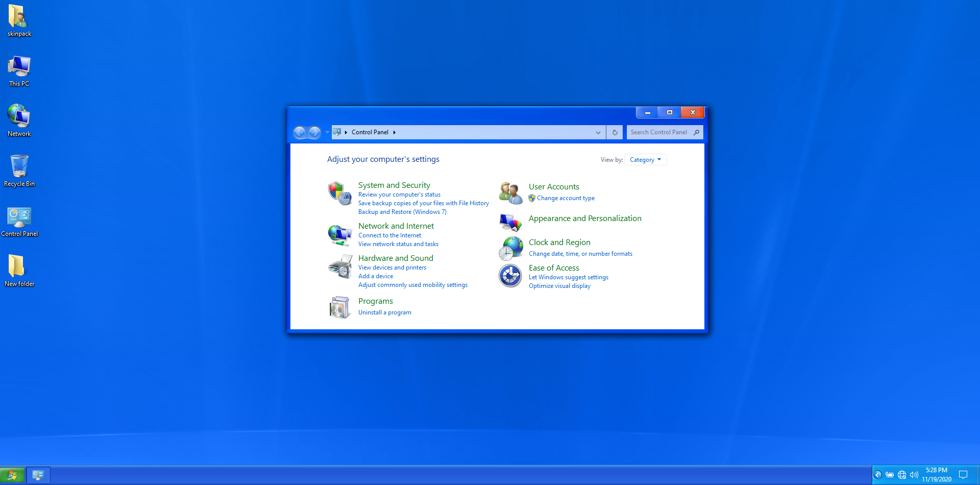Open the Windows Start button
The image size is (980, 485).
pos(12,475)
